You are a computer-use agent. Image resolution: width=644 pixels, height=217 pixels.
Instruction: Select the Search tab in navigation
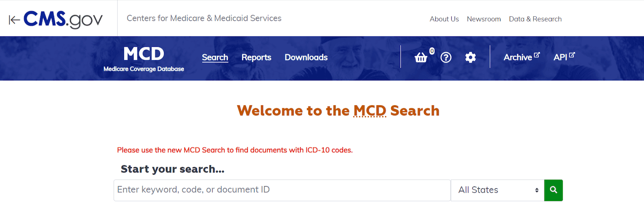tap(215, 57)
